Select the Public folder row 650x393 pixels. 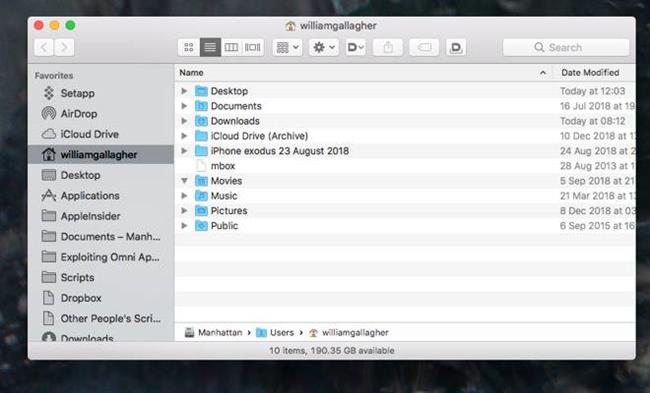pos(405,226)
